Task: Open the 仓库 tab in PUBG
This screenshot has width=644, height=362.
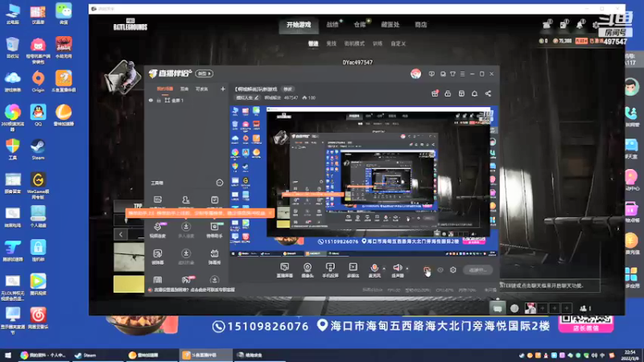Action: click(360, 25)
